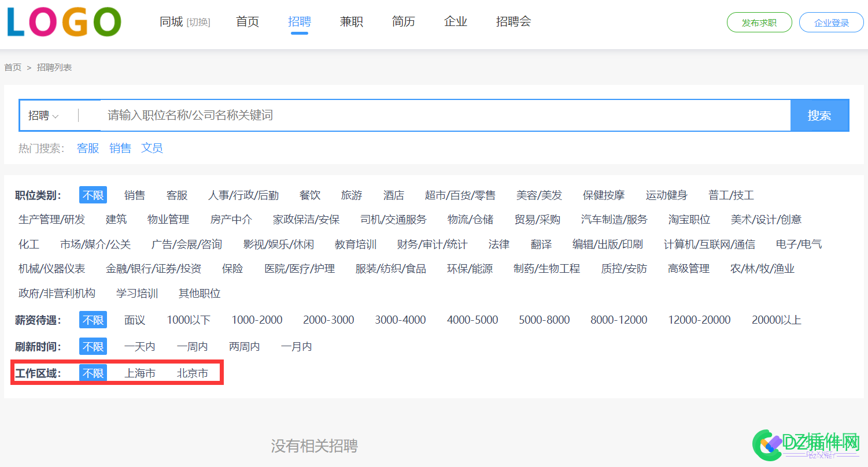This screenshot has width=868, height=467.
Task: Filter salary by 5000-8000
Action: pyautogui.click(x=544, y=320)
